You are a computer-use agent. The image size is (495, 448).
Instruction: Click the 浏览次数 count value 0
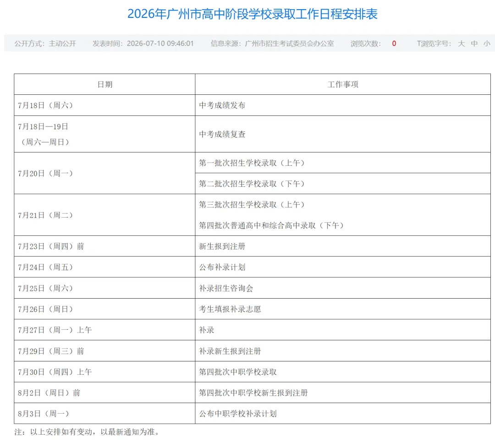394,44
